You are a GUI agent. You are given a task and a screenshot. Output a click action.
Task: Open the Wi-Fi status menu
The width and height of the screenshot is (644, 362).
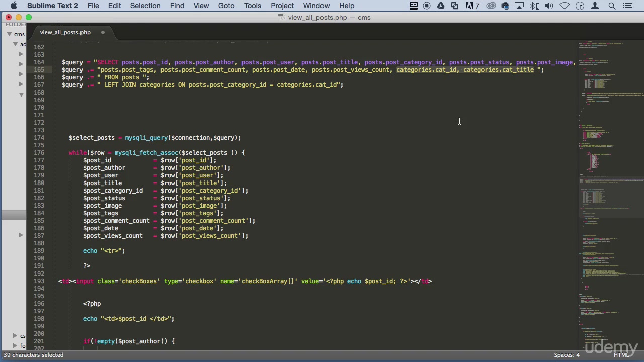(x=565, y=6)
